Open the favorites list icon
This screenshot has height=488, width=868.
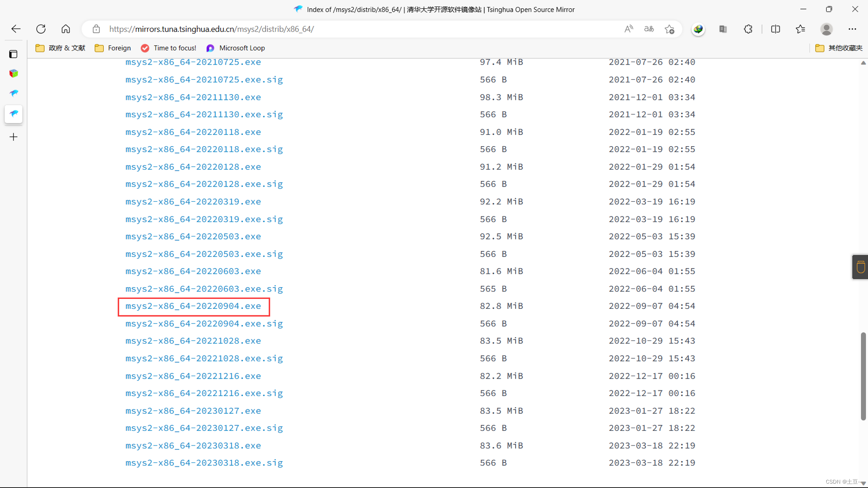pos(800,29)
